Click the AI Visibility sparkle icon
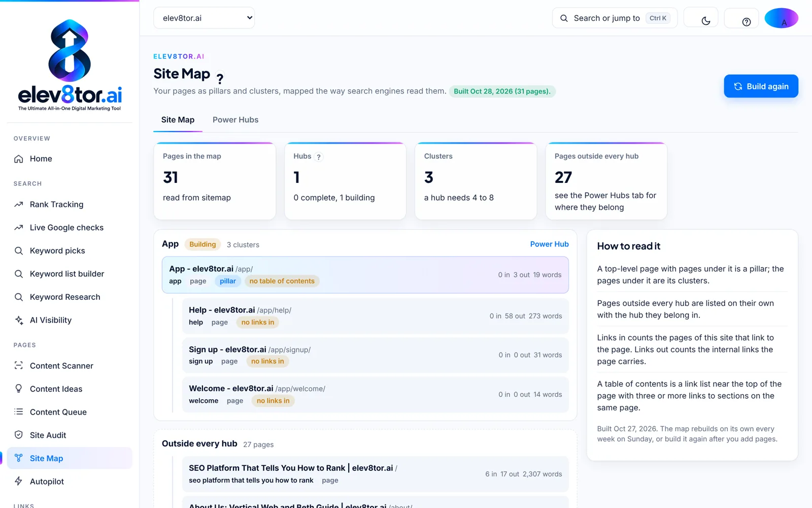 (19, 320)
